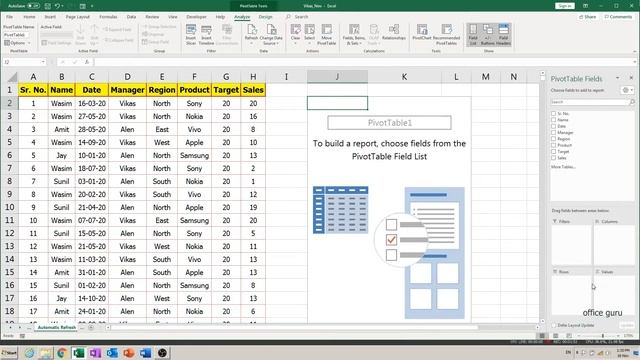Check the Sales field checkbox
The height and width of the screenshot is (360, 640).
tap(553, 158)
